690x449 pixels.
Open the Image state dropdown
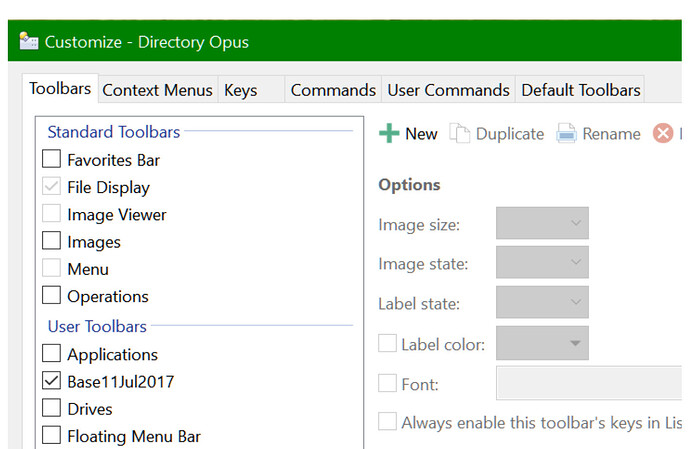click(x=542, y=262)
